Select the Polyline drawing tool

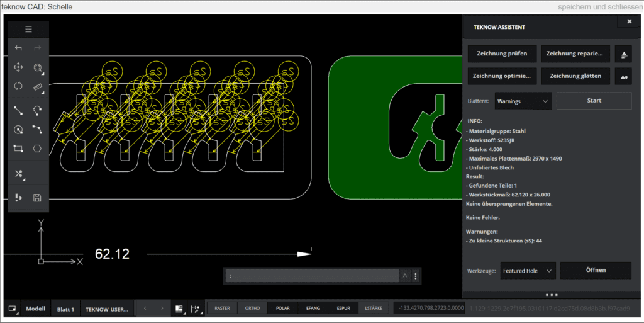37,130
